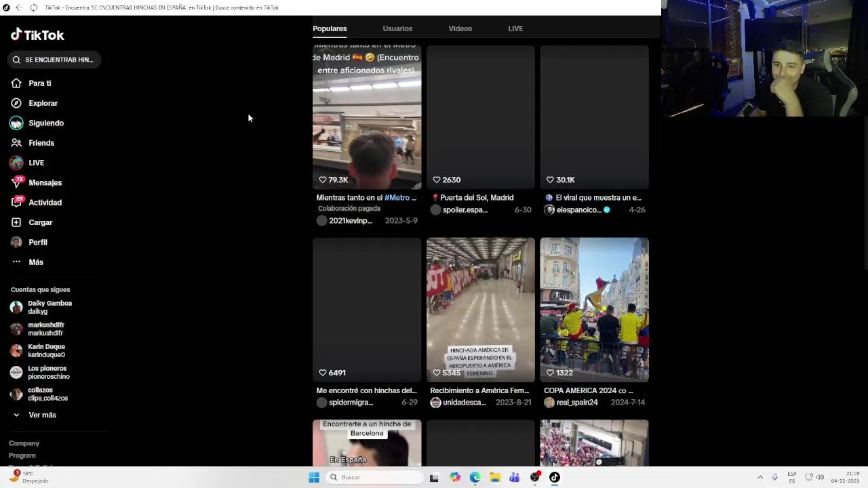The height and width of the screenshot is (488, 868).
Task: Open the Windows Start menu
Action: tap(314, 477)
